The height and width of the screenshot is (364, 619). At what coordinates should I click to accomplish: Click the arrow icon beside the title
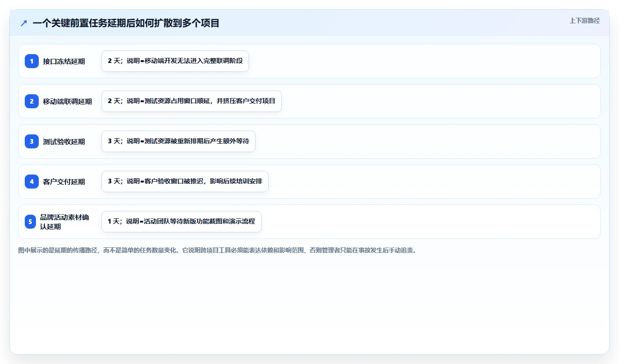click(24, 23)
